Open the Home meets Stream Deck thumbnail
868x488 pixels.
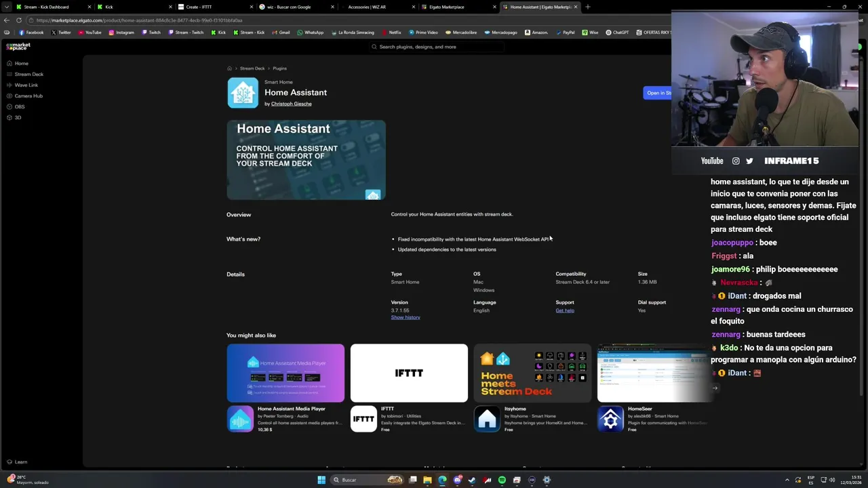pyautogui.click(x=532, y=373)
